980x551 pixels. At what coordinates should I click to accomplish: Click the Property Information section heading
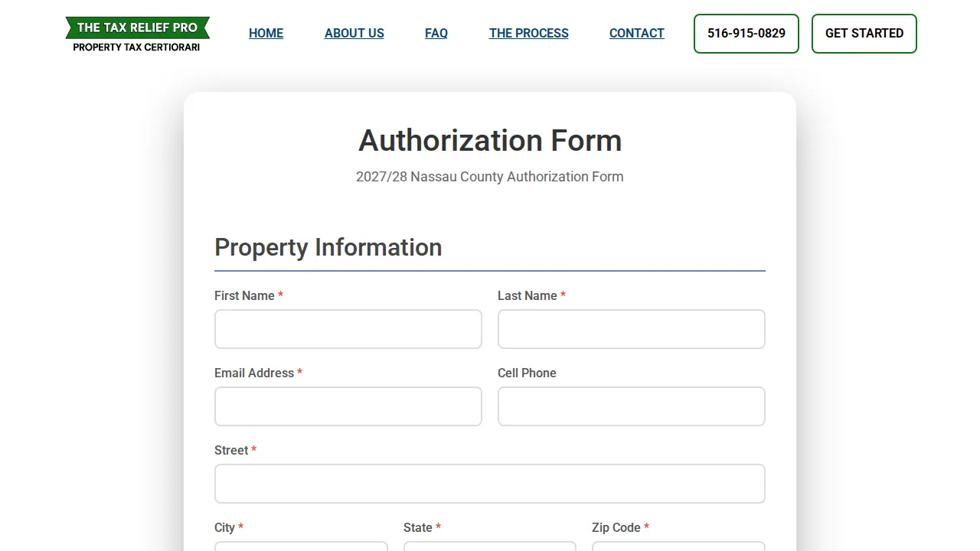point(328,247)
